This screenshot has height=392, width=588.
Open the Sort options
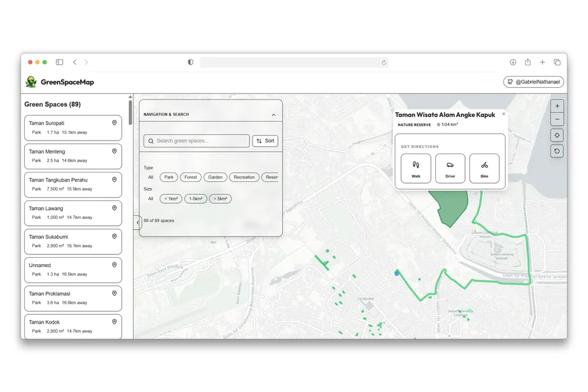[x=265, y=141]
